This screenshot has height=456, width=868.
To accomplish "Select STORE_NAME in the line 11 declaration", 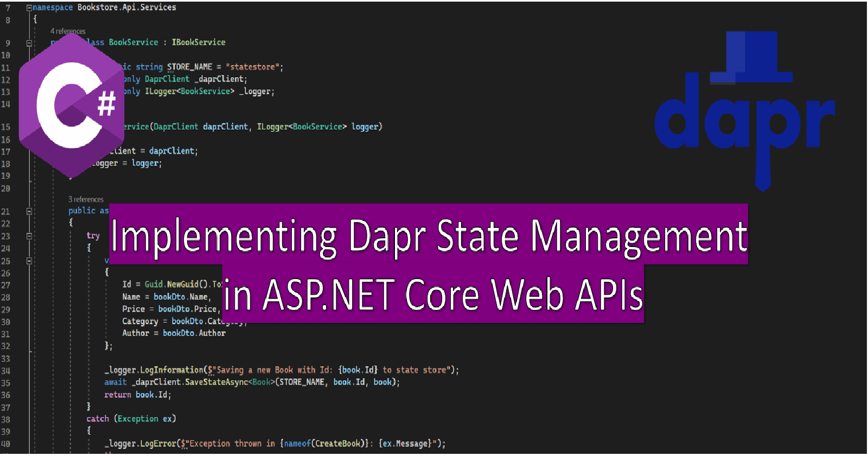I will click(189, 67).
